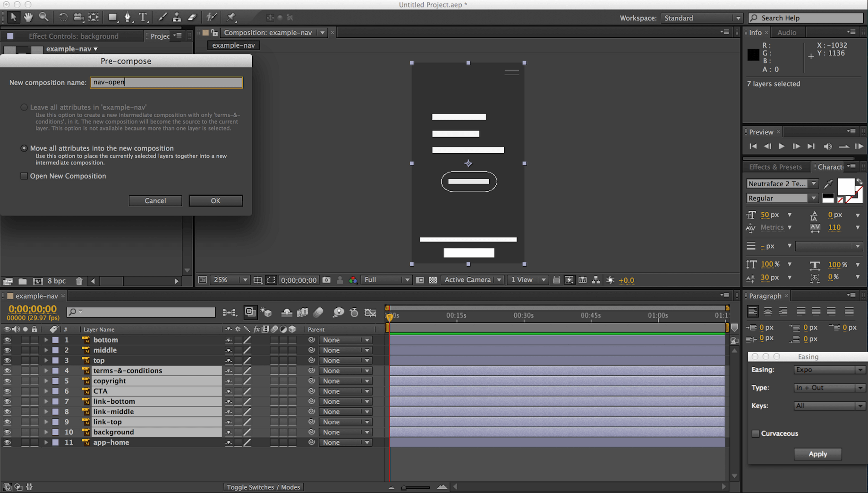Select Move all attributes radio button
This screenshot has width=868, height=493.
coord(24,148)
